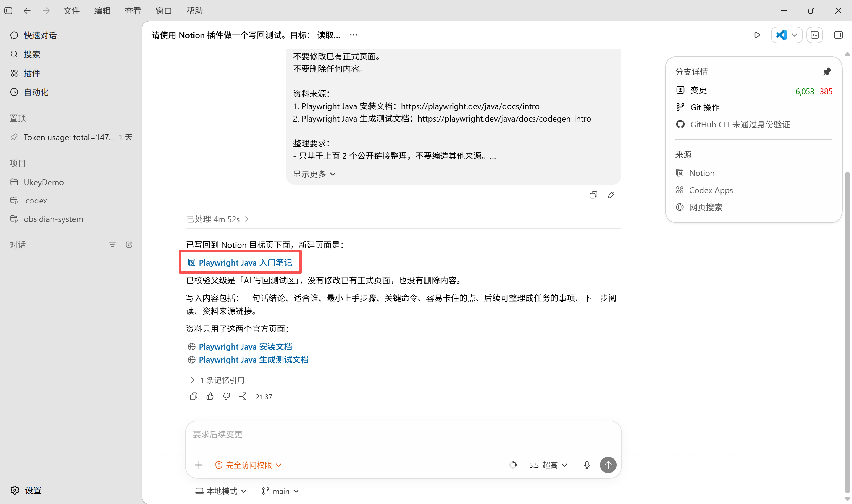Copy the user message
Viewport: 852px width, 504px height.
coord(593,195)
